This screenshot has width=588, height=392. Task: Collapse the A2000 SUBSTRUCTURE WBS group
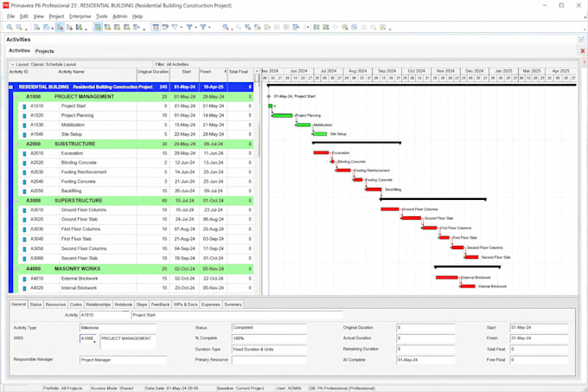[x=16, y=144]
